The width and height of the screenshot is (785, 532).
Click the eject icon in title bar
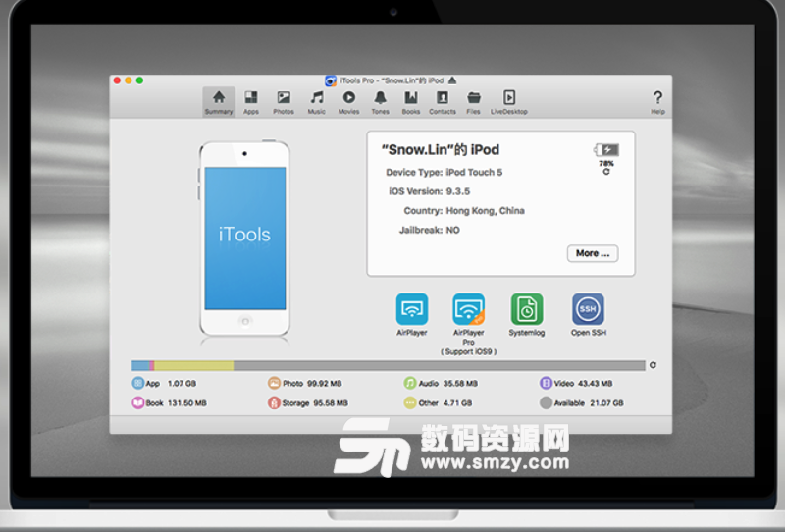[x=452, y=80]
